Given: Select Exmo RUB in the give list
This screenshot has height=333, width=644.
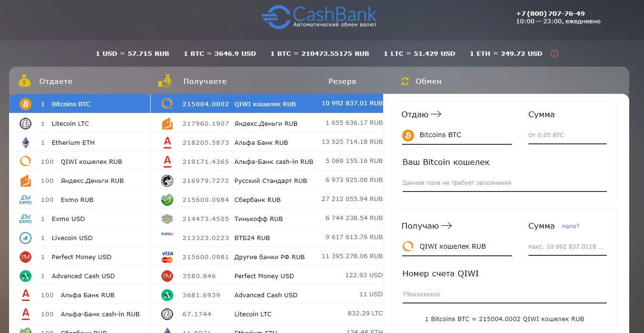Looking at the screenshot, I should point(80,200).
